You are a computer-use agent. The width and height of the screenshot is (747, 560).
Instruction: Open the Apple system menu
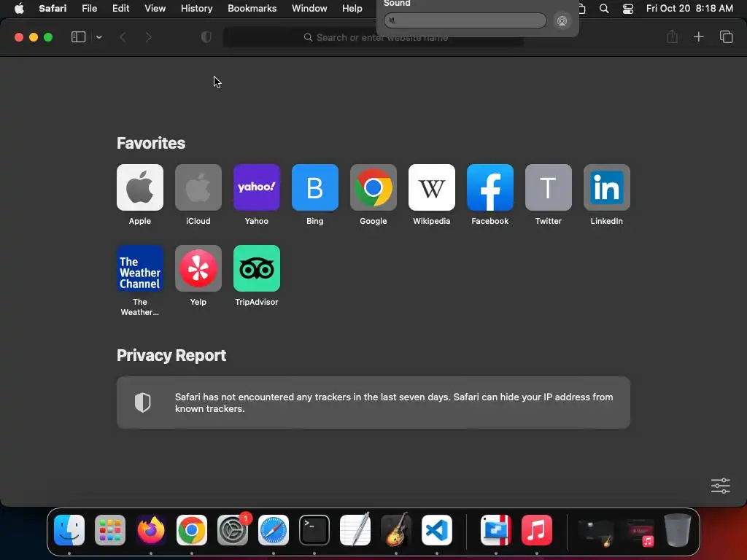pos(19,8)
